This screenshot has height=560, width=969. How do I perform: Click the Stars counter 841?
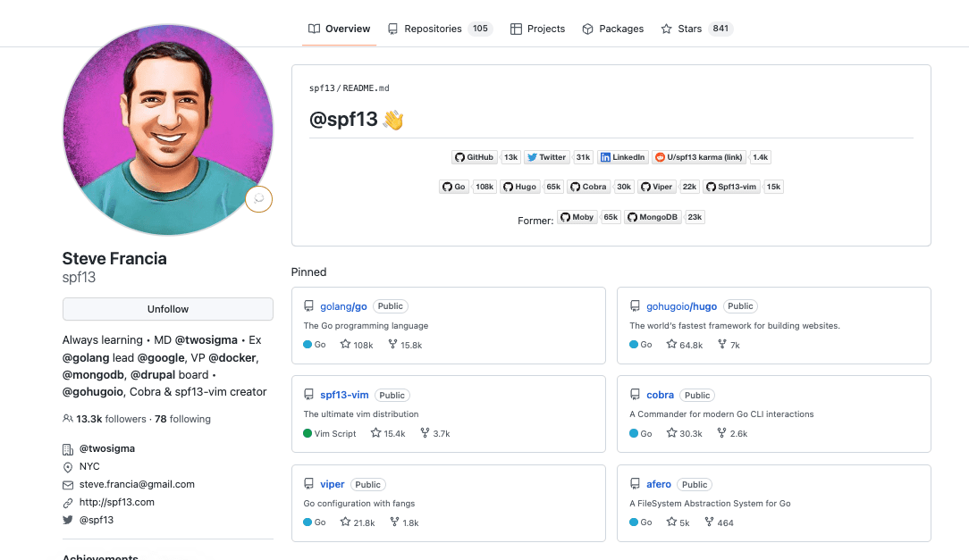(x=720, y=29)
